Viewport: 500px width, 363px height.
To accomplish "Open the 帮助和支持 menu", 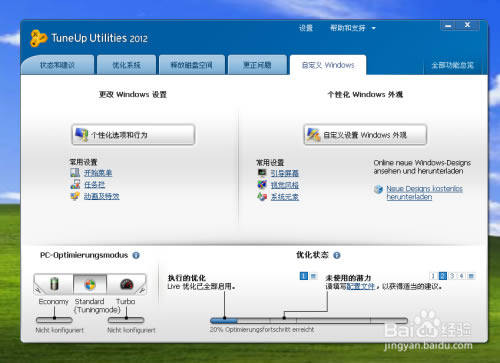I will click(x=348, y=28).
